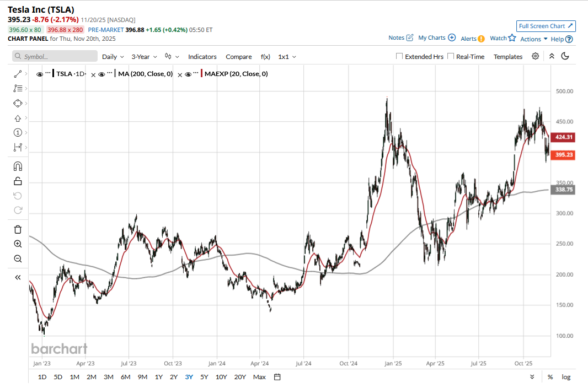This screenshot has width=588, height=388.
Task: Select the arrow marker tool
Action: (18, 118)
